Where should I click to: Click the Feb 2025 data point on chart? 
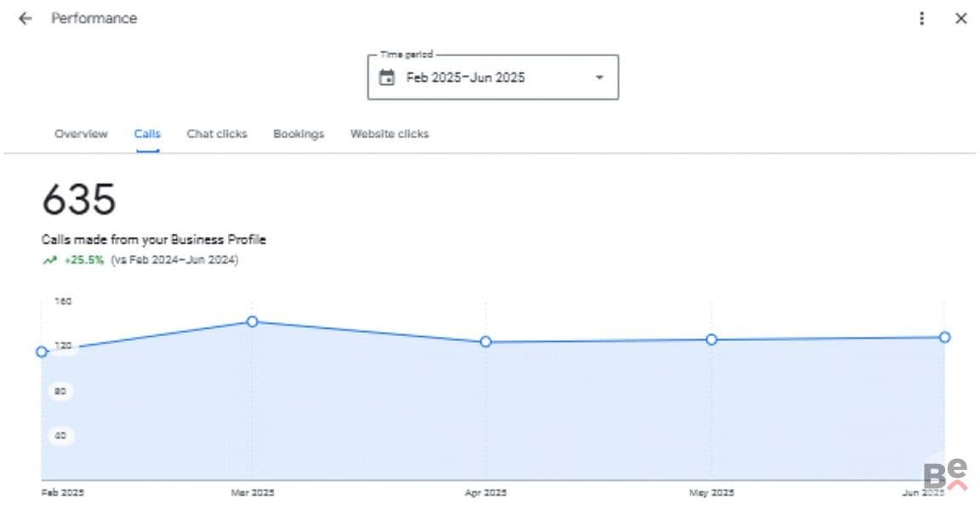42,352
